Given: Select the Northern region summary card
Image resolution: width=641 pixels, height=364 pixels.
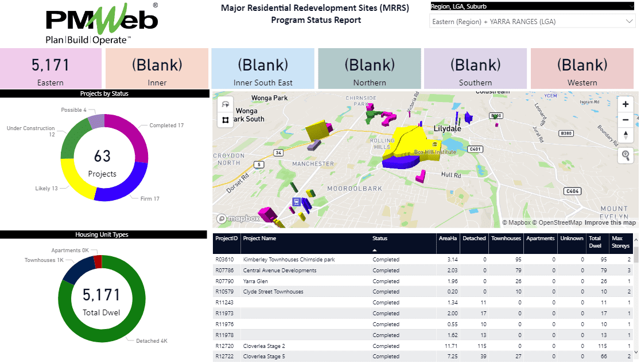Looking at the screenshot, I should (369, 68).
